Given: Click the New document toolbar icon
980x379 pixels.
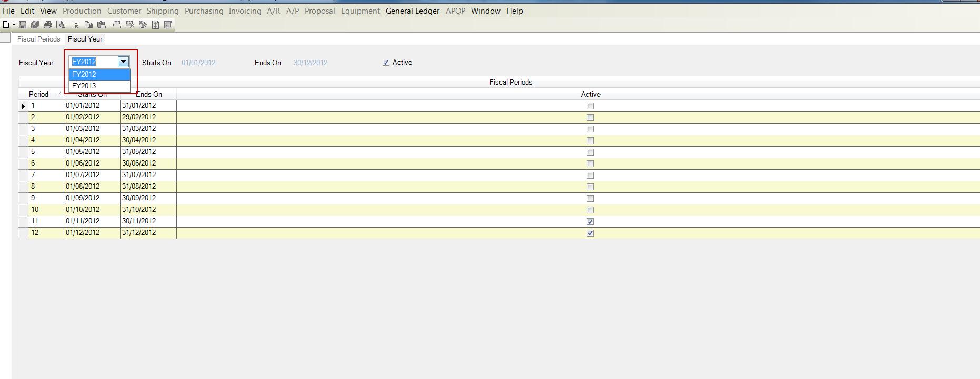Looking at the screenshot, I should click(x=6, y=25).
